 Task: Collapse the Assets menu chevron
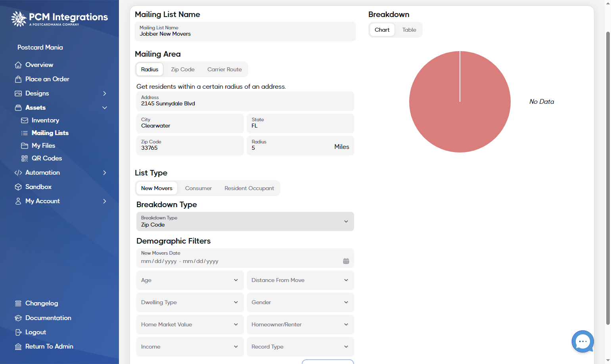coord(105,108)
